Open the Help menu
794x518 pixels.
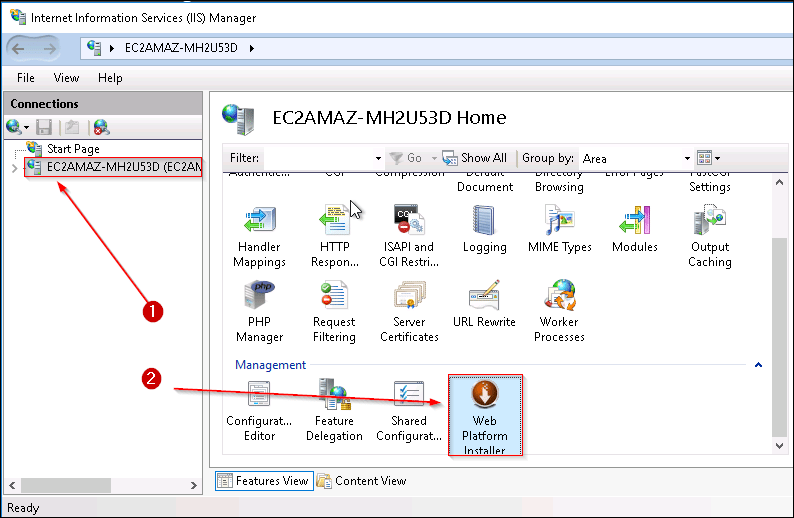pyautogui.click(x=110, y=78)
